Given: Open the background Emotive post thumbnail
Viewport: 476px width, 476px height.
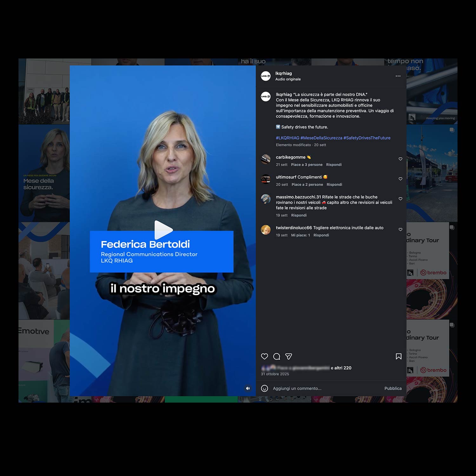Looking at the screenshot, I should tap(44, 361).
